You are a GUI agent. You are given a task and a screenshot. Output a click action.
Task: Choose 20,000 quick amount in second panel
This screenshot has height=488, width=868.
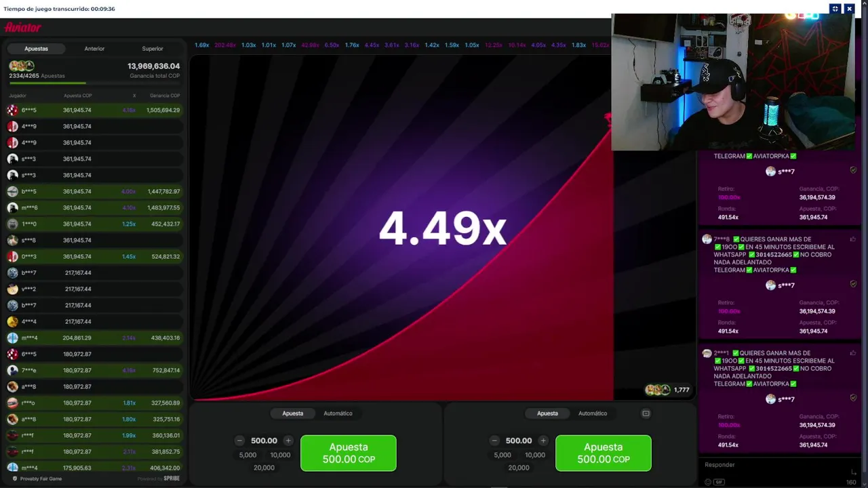click(x=519, y=468)
